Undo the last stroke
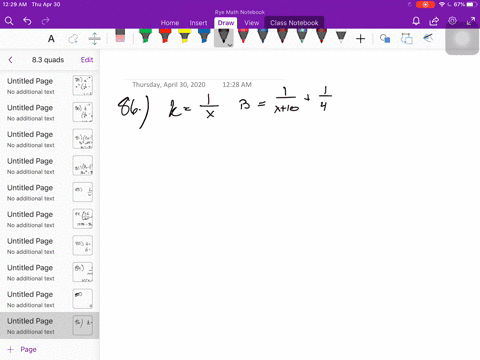Image resolution: width=480 pixels, height=360 pixels. (27, 21)
